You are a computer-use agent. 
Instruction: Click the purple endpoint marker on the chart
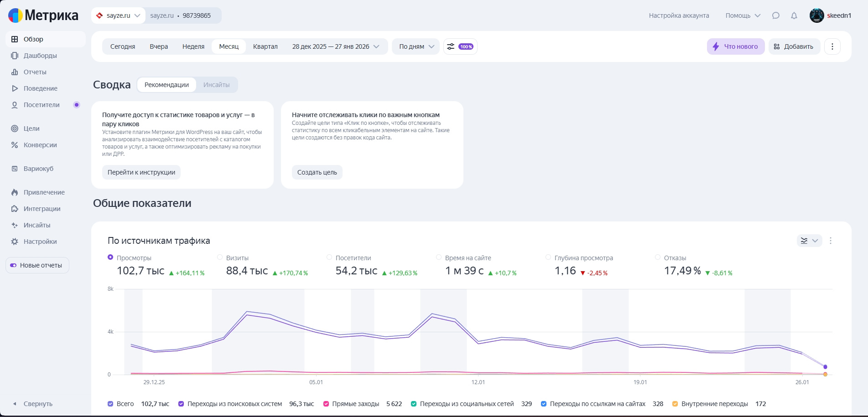825,367
